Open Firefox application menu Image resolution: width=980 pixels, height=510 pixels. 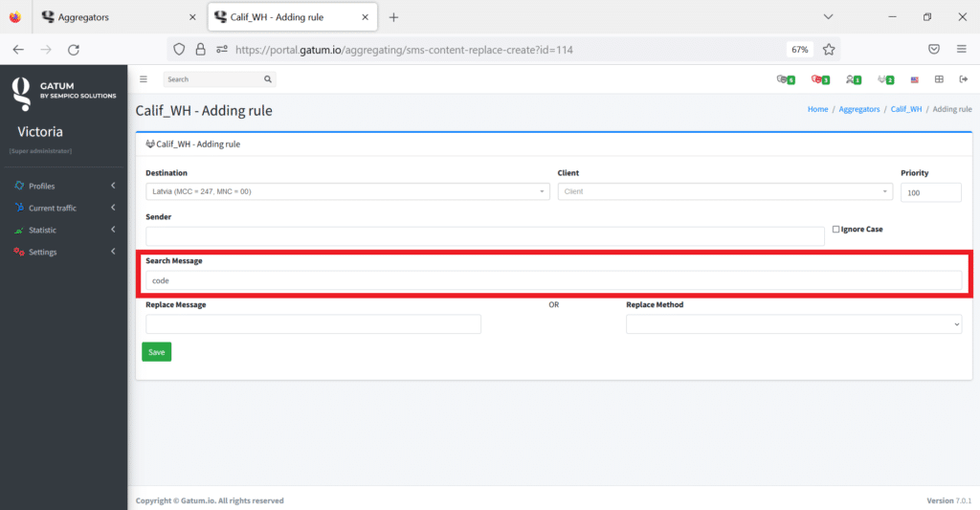[x=961, y=50]
